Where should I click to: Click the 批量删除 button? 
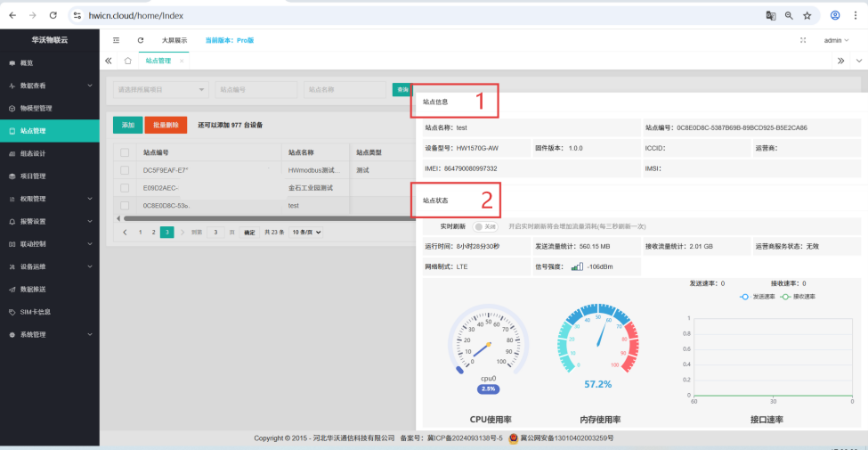166,126
